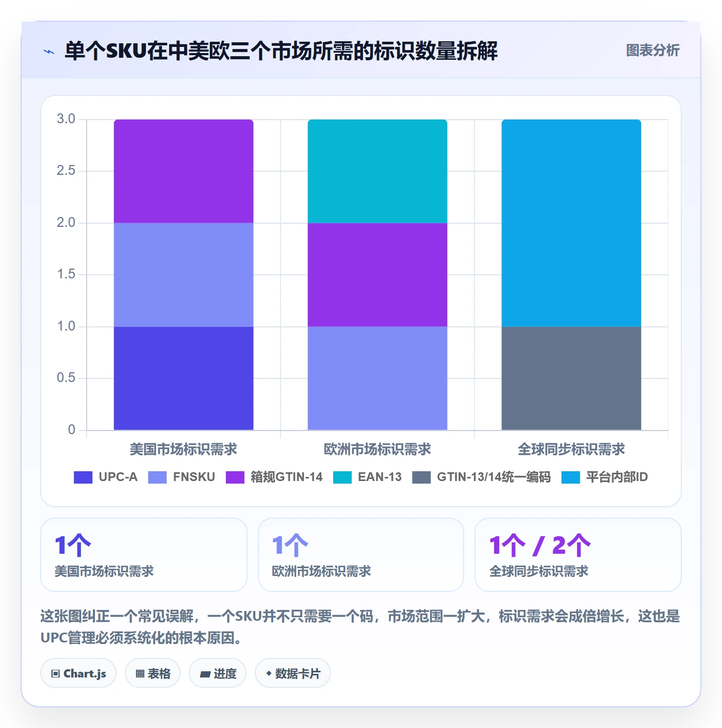The height and width of the screenshot is (728, 722).
Task: Select the 数据卡片 tag chip
Action: [293, 673]
